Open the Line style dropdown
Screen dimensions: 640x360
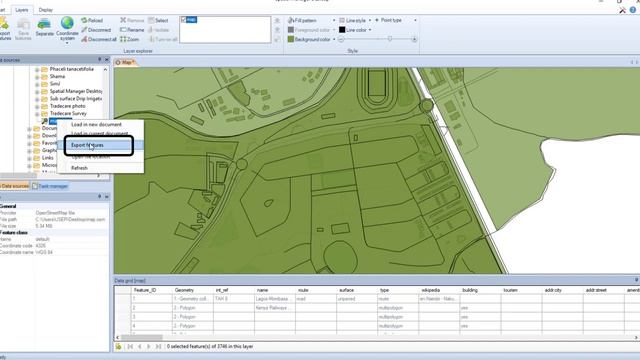click(x=370, y=20)
